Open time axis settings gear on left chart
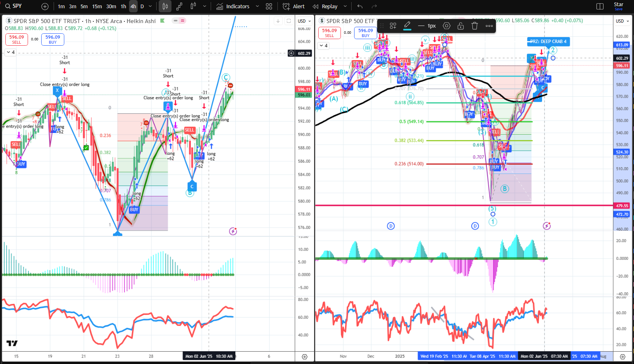634x364 pixels. pyautogui.click(x=305, y=357)
